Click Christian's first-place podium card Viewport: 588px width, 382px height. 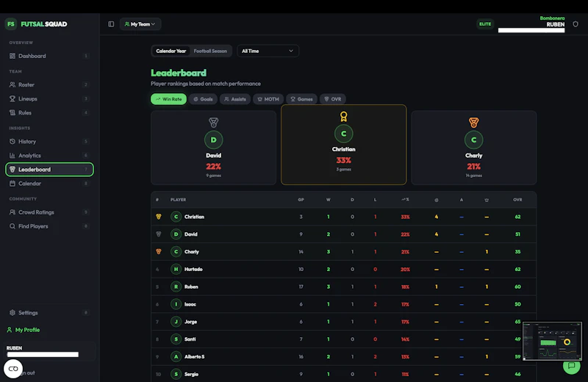(343, 145)
